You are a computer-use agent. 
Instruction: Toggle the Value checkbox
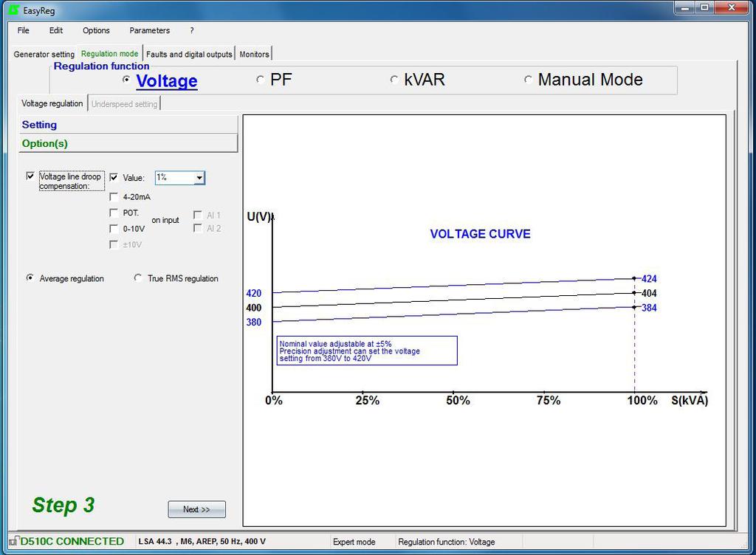point(114,177)
